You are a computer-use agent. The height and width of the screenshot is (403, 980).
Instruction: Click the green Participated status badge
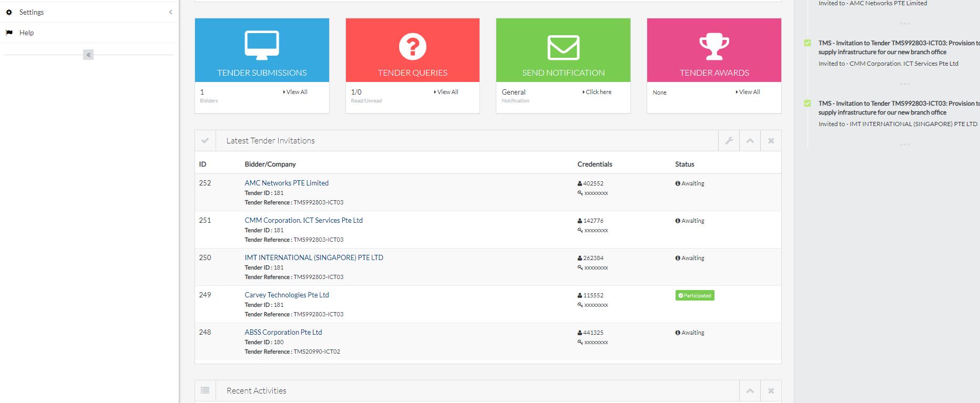click(695, 295)
